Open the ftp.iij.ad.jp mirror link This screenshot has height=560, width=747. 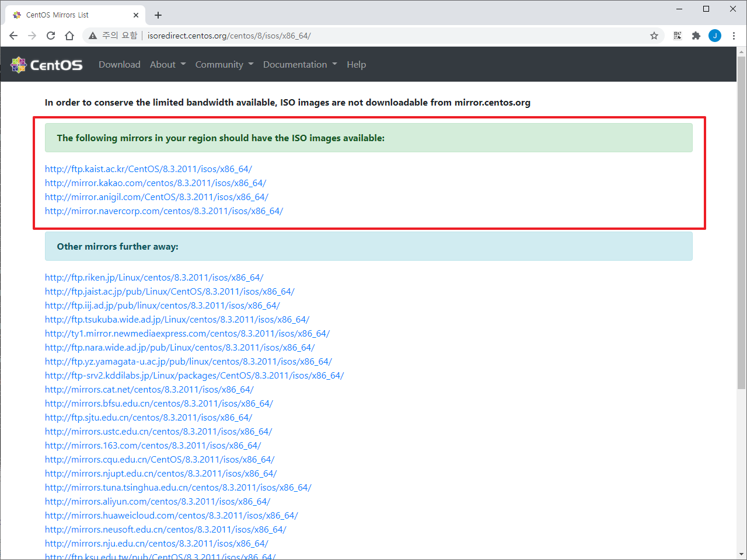[162, 306]
